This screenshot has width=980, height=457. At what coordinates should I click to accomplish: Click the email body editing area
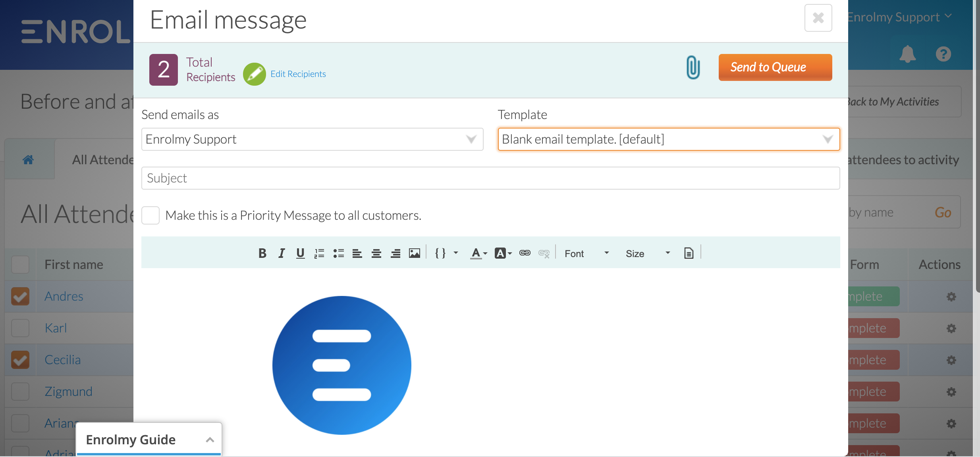(x=490, y=362)
